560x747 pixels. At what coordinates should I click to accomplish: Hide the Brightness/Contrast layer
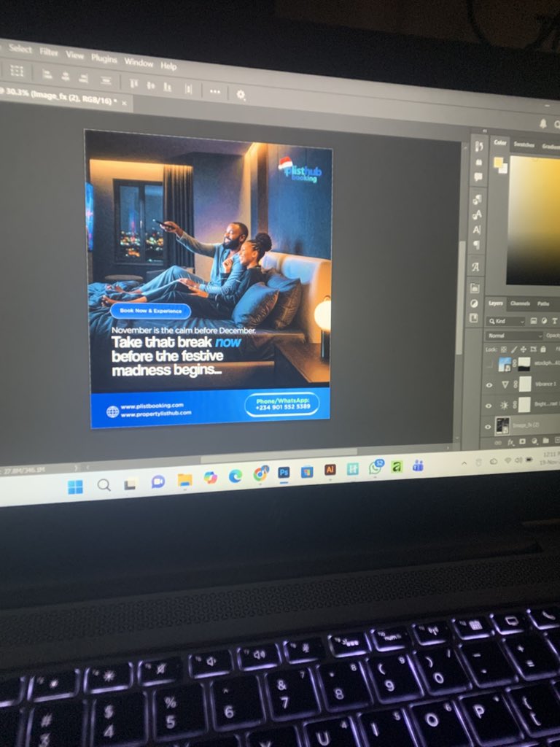tap(489, 406)
